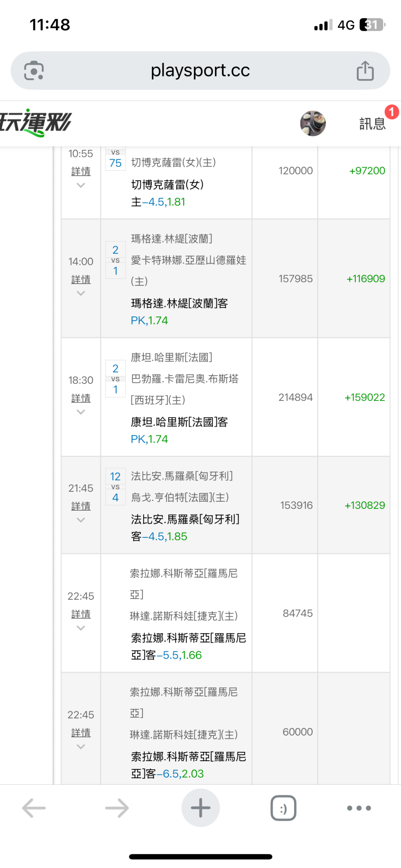401x868 pixels.
Task: Open 訊息 messages with notification badge
Action: pos(373,123)
